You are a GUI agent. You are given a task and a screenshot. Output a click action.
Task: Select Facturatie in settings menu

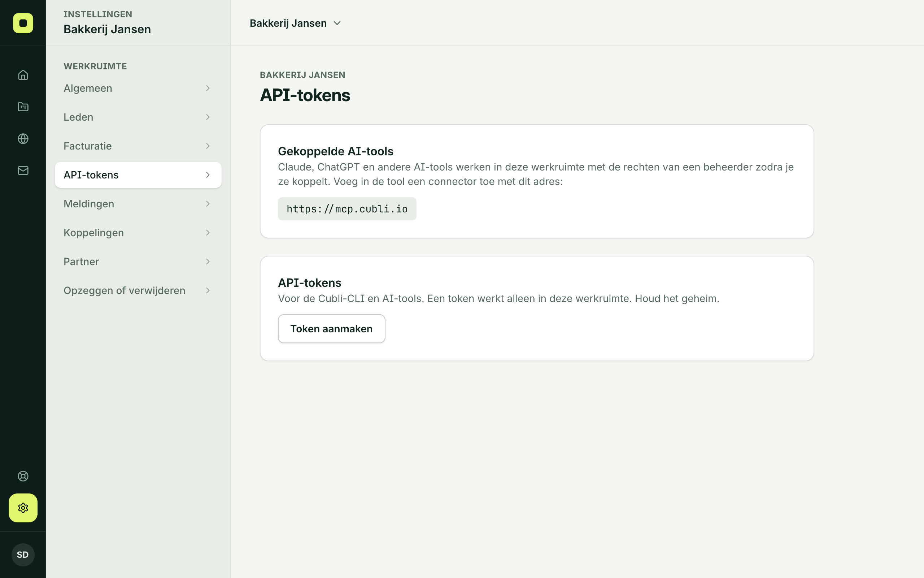pyautogui.click(x=138, y=146)
